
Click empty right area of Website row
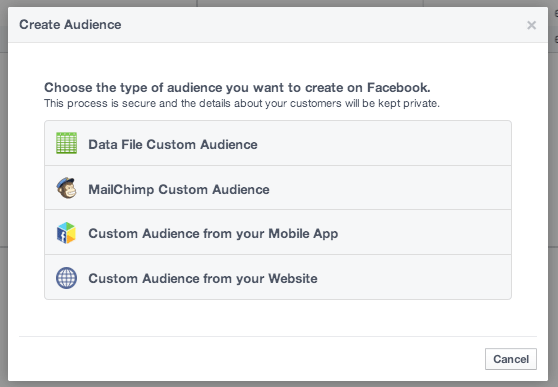point(415,277)
